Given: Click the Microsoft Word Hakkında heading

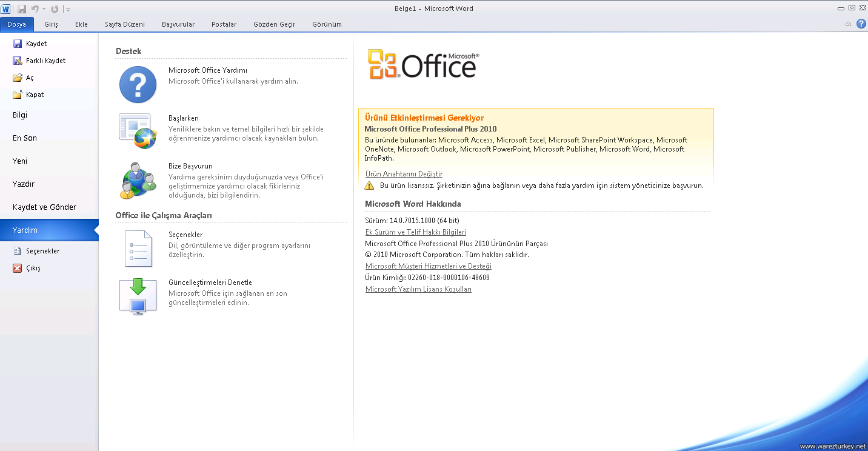Looking at the screenshot, I should coord(413,204).
